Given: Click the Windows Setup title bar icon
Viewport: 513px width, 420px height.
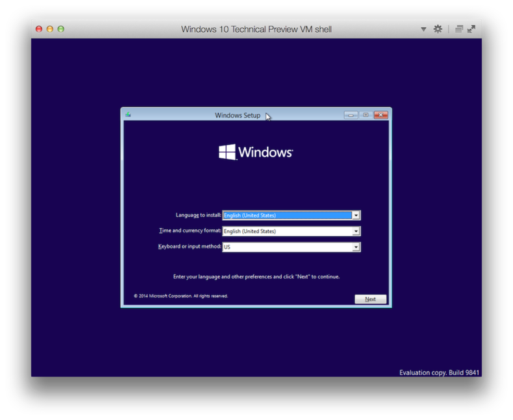Looking at the screenshot, I should pos(128,114).
